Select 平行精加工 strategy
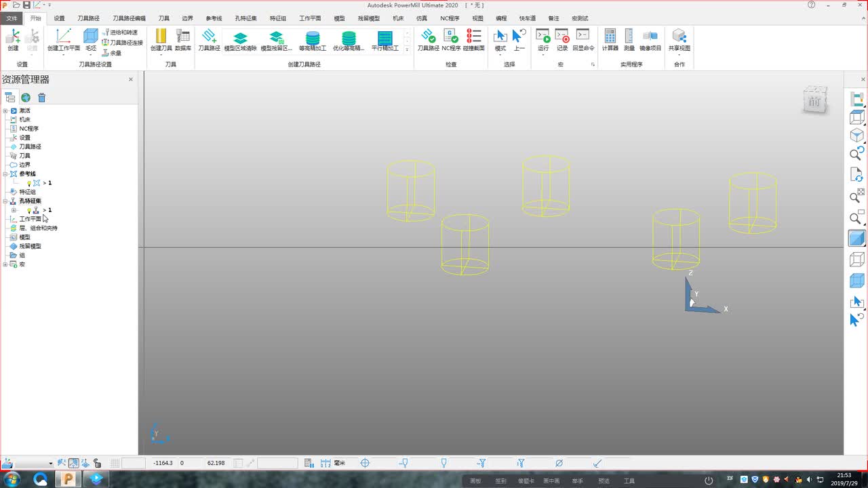The image size is (868, 488). pyautogui.click(x=385, y=41)
